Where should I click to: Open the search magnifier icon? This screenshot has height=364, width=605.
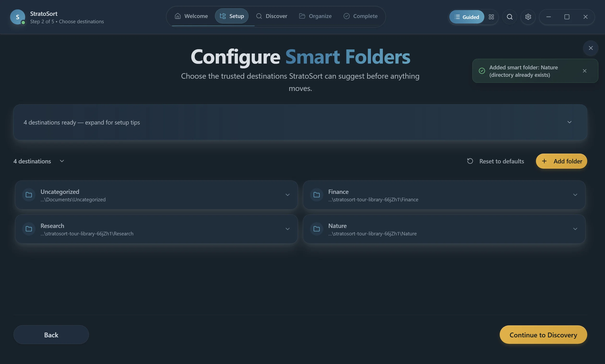(510, 17)
